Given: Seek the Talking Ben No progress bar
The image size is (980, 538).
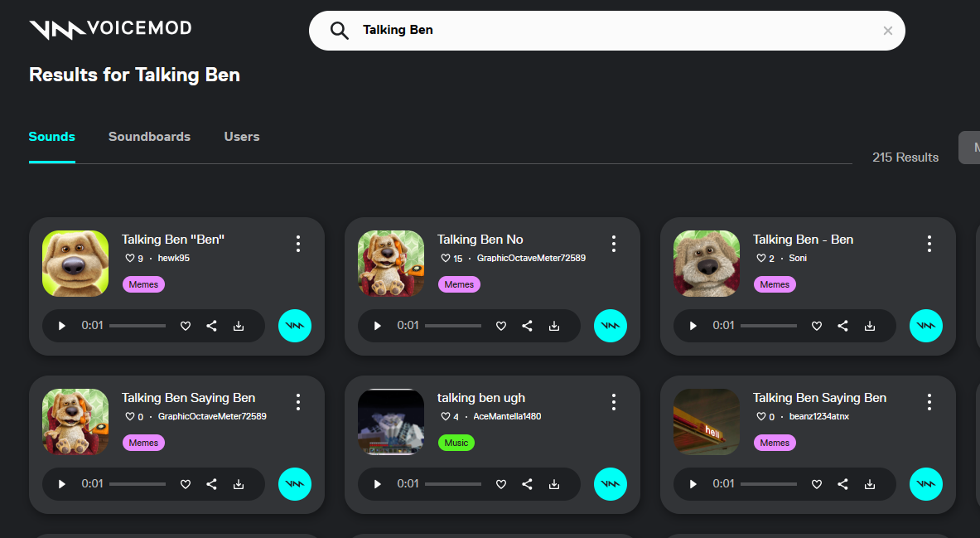Looking at the screenshot, I should (x=454, y=326).
